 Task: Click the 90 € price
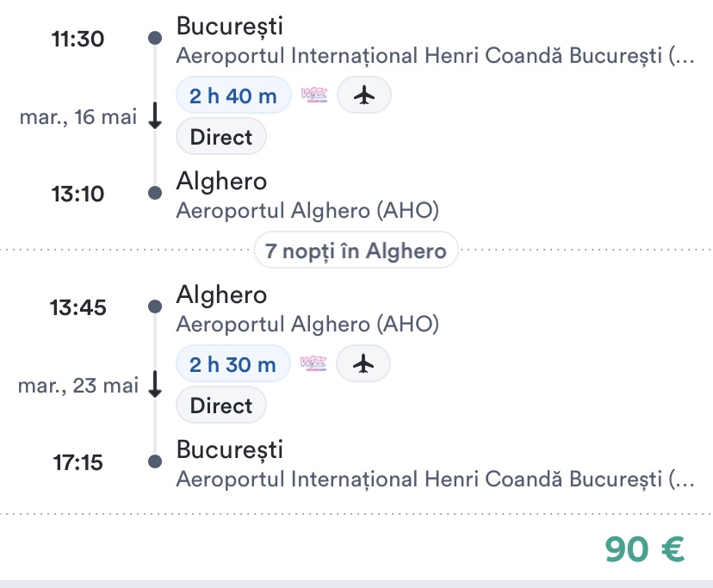644,549
